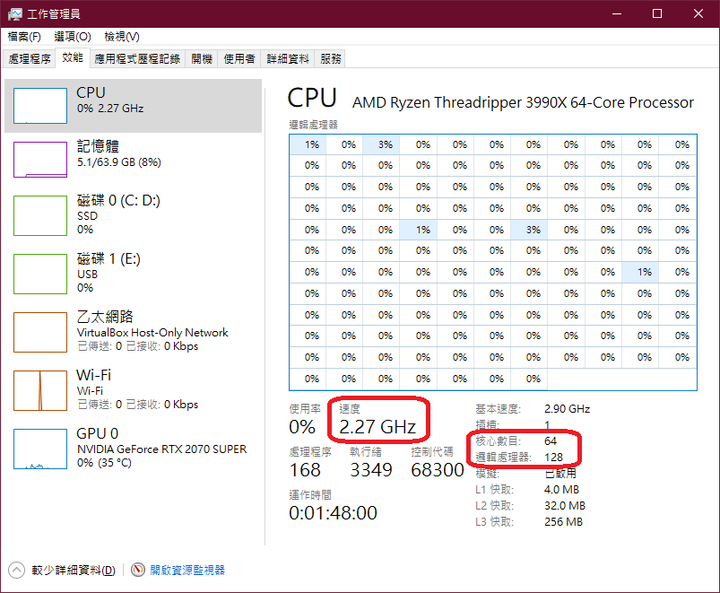Click the uptime value 0:01:48:00
This screenshot has height=593, width=720.
pos(333,513)
